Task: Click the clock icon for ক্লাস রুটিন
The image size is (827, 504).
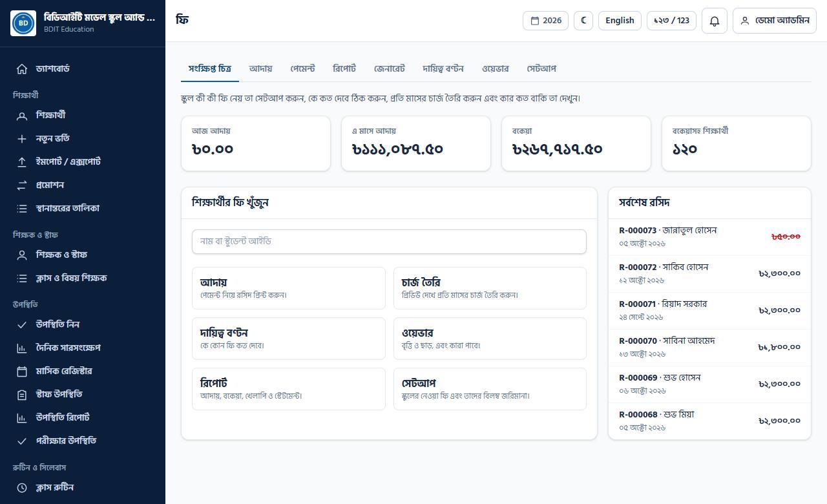Action: (x=22, y=488)
